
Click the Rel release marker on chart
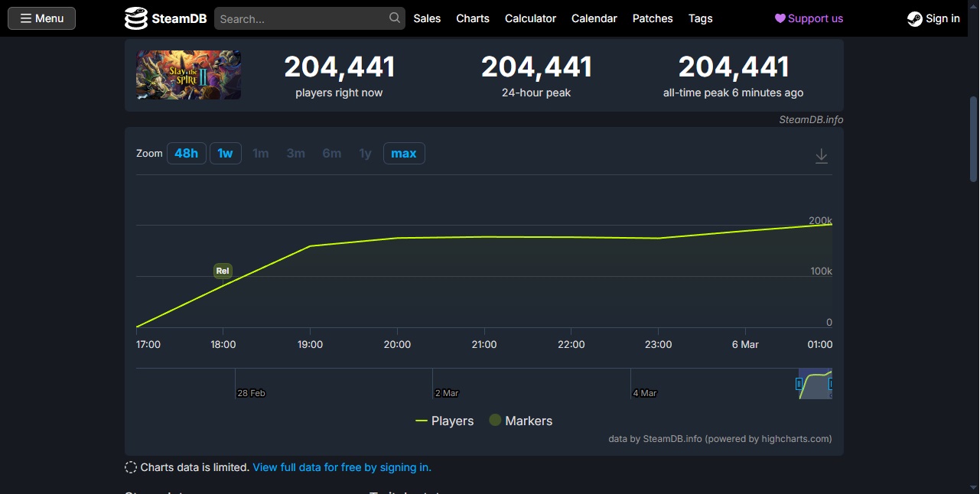(223, 271)
